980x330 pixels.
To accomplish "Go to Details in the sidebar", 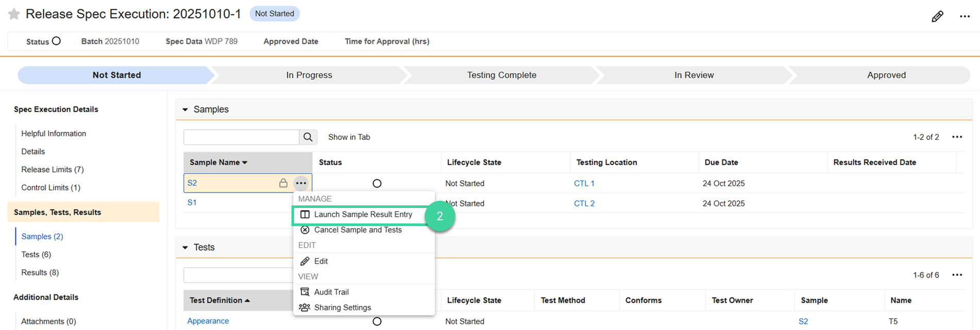I will click(x=33, y=151).
